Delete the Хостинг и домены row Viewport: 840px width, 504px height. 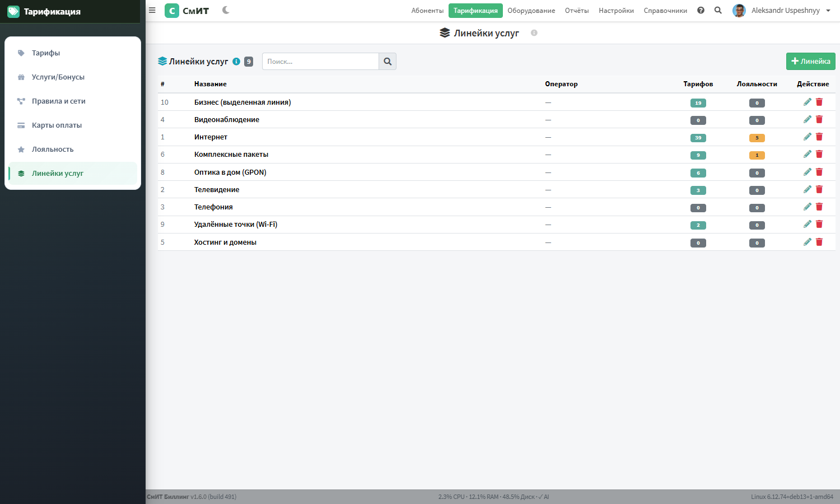pyautogui.click(x=819, y=242)
